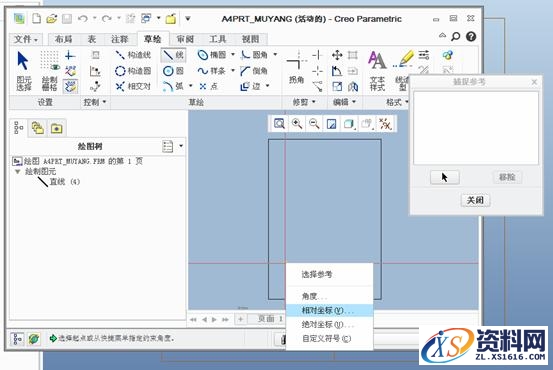Screen dimensions: 553x370
Task: Open the display style cube icon
Action: tap(349, 123)
